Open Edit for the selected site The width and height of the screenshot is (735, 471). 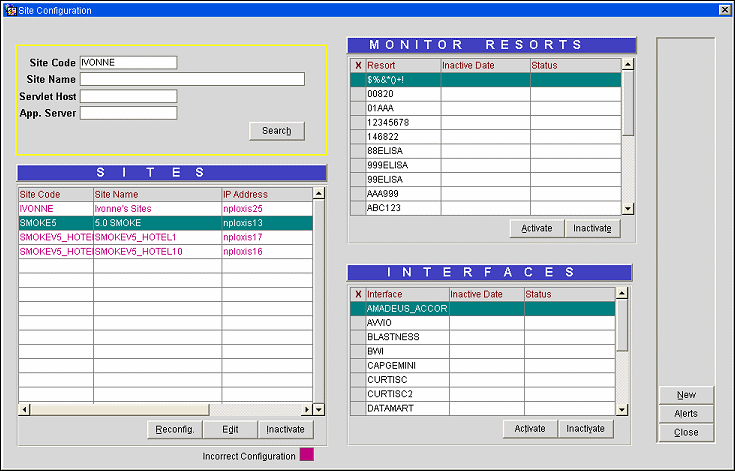pyautogui.click(x=230, y=429)
